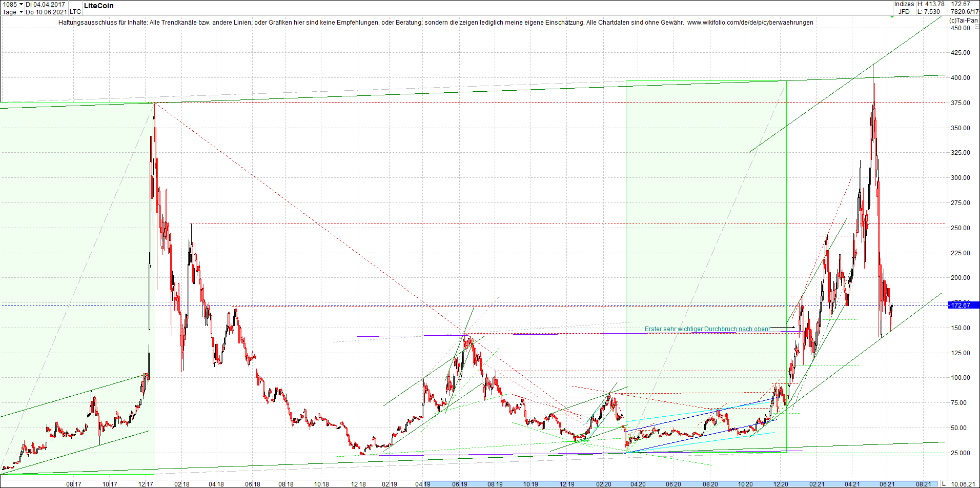980x488 pixels.
Task: Click the L marker in the bottom right corner
Action: pyautogui.click(x=944, y=484)
